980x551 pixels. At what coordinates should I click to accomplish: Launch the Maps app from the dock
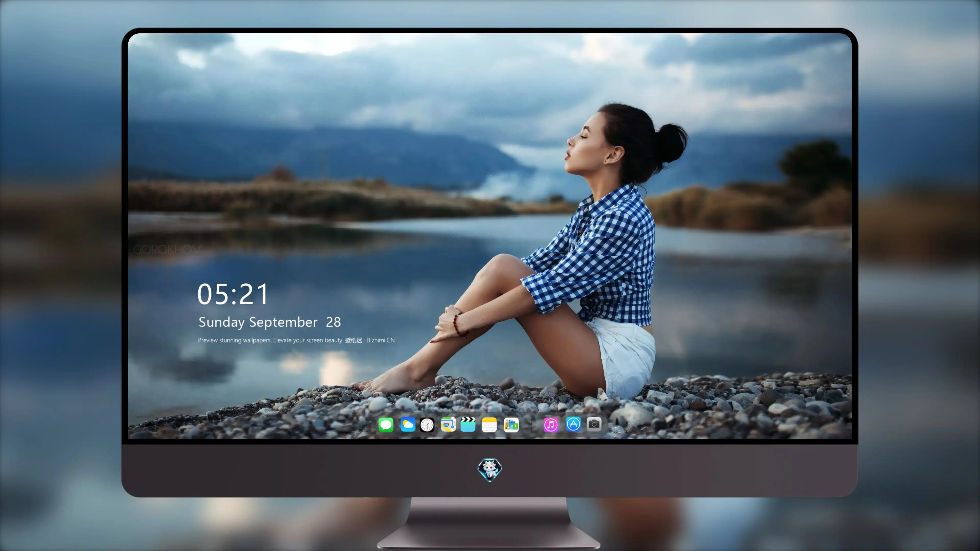(448, 424)
